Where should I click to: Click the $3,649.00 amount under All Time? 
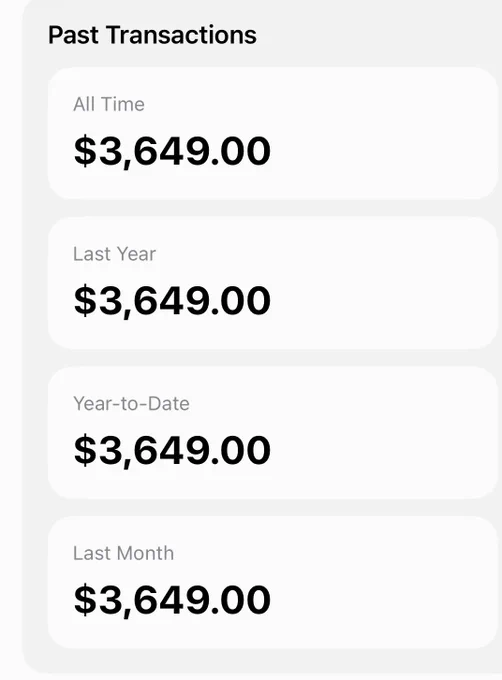pyautogui.click(x=173, y=151)
